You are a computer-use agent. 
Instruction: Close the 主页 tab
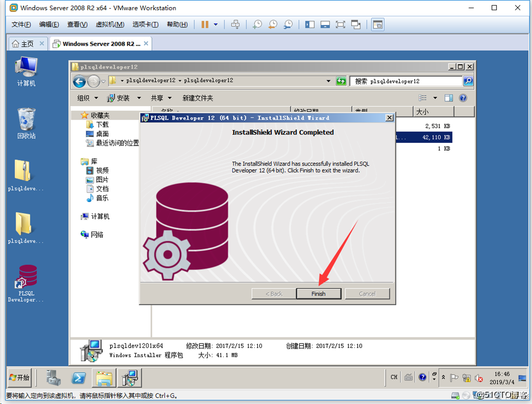(42, 43)
